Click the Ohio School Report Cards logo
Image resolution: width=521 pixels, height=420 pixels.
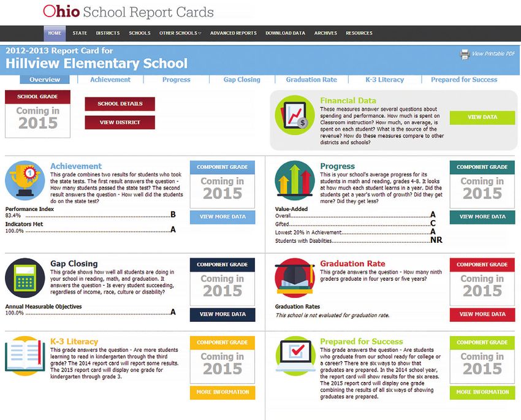point(128,12)
